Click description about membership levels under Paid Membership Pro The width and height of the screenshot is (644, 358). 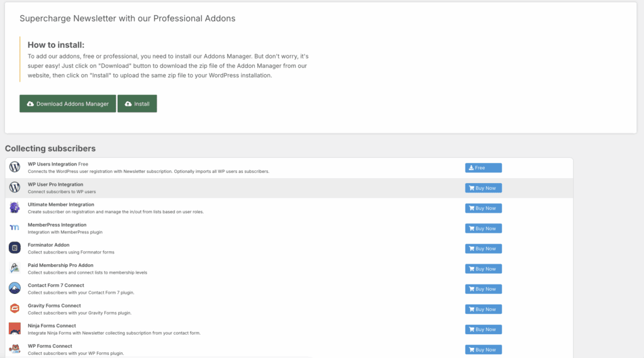coord(87,272)
